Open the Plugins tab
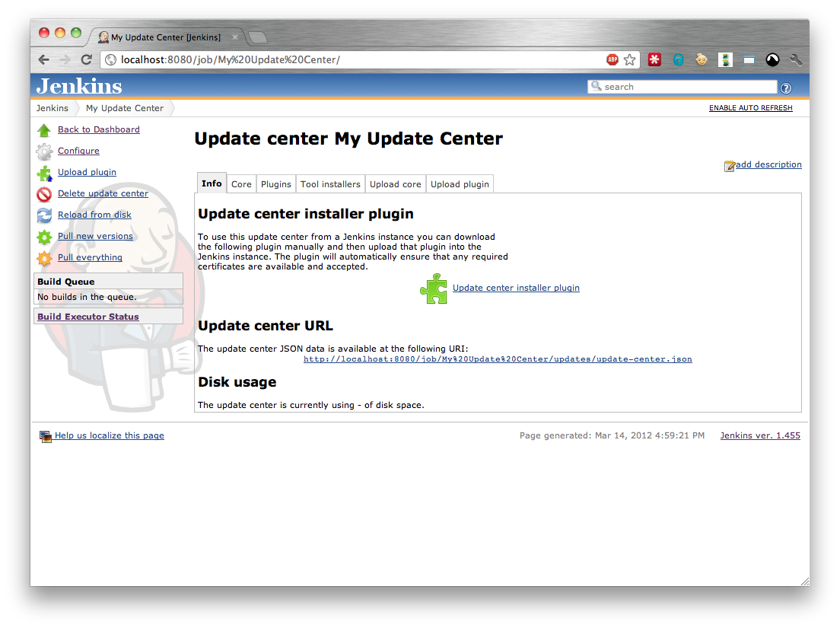Image resolution: width=840 pixels, height=628 pixels. (276, 183)
